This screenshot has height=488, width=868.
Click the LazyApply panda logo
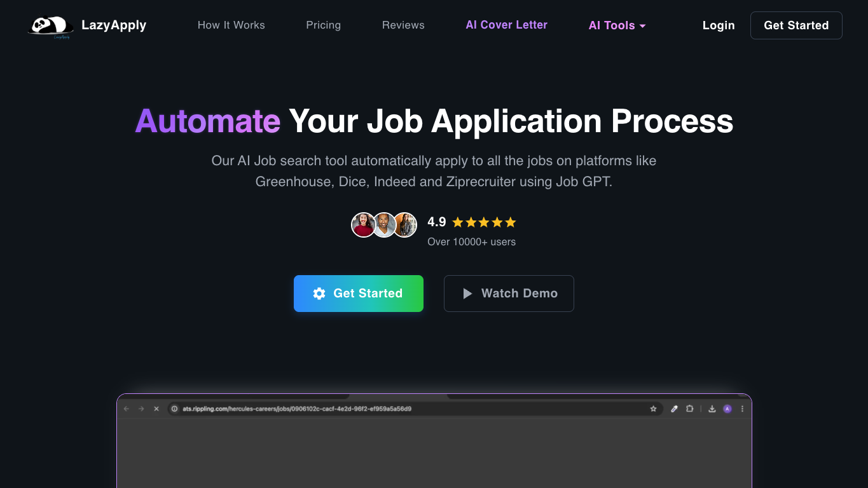[51, 27]
